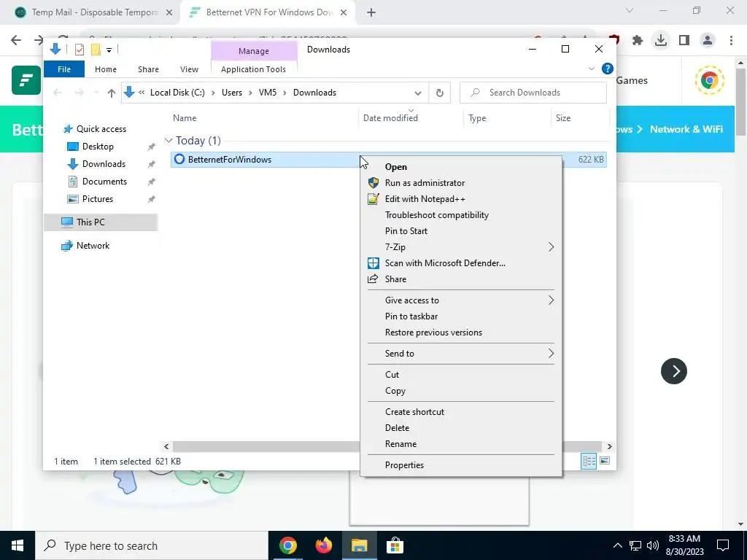747x560 pixels.
Task: Click the Edit with Notepad++ icon
Action: [373, 199]
